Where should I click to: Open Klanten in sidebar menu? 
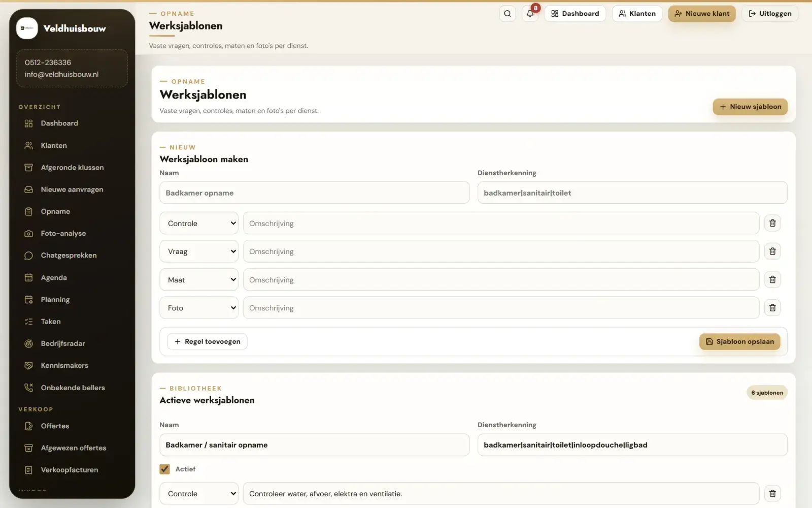pos(72,145)
